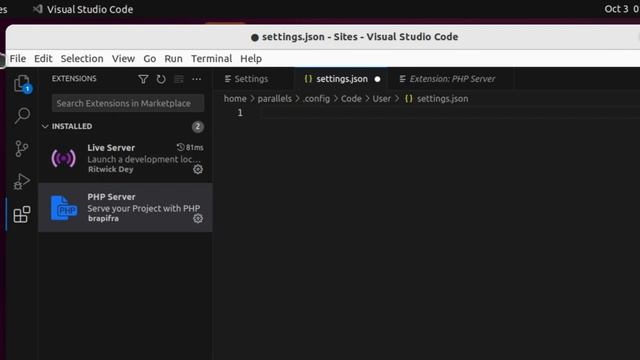Open the Go menu
The image size is (640, 360).
(x=149, y=58)
